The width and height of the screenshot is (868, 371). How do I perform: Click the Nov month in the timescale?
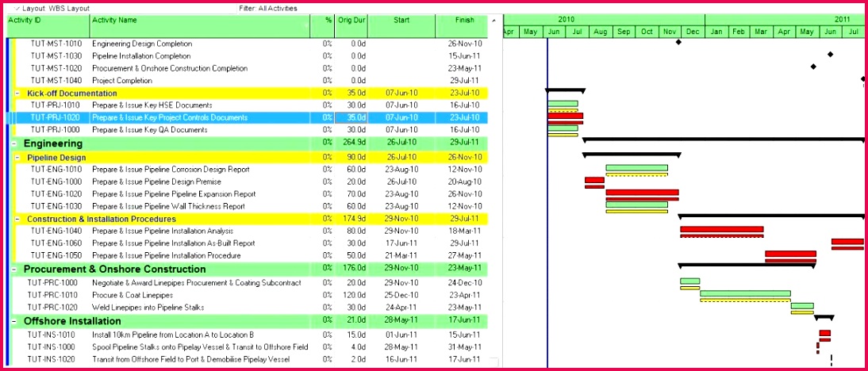(x=670, y=32)
